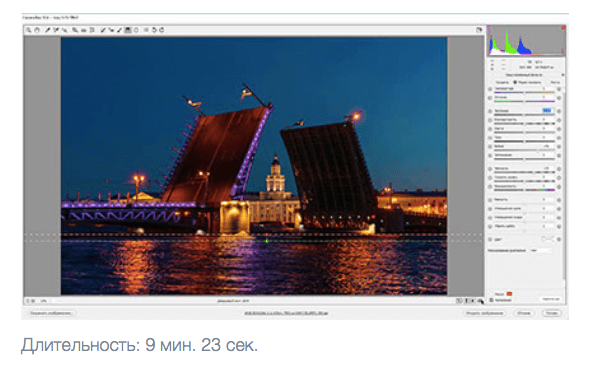Open color picker swatch in Цвет row

[548, 239]
